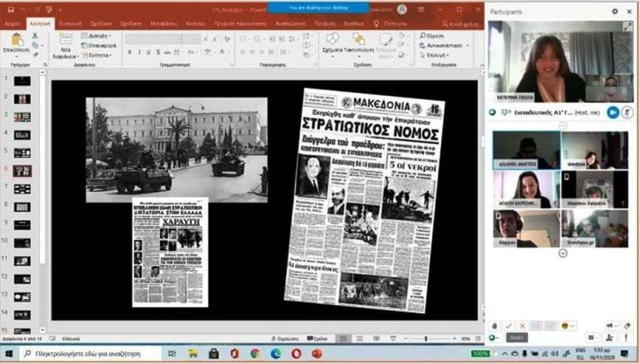Click the Cut scissors icon
Image resolution: width=640 pixels, height=364 pixels.
click(x=35, y=36)
